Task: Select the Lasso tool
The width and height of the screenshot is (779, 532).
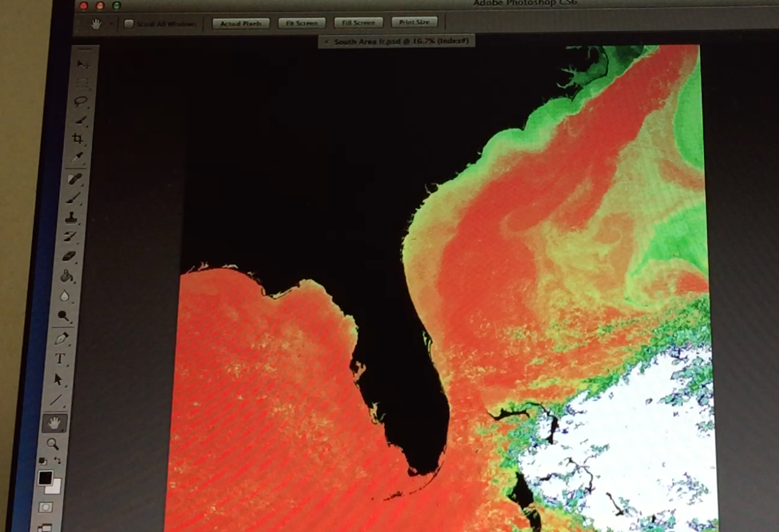Action: click(x=81, y=101)
